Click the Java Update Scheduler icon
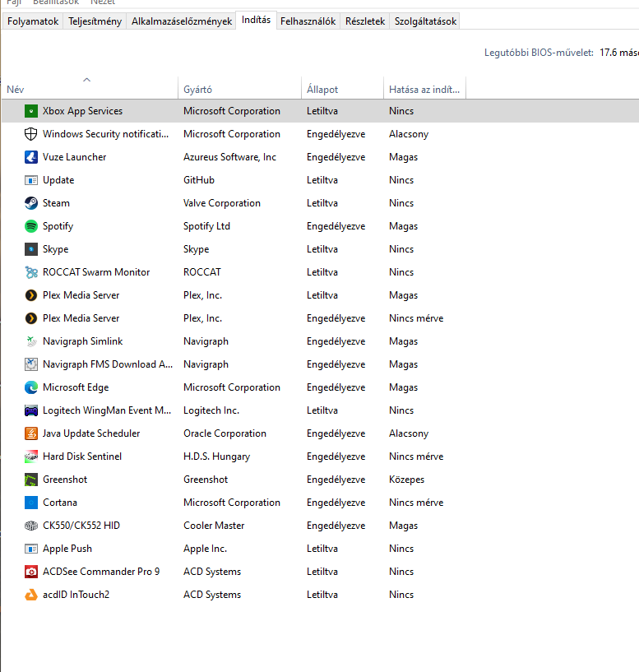The height and width of the screenshot is (672, 639). [x=31, y=433]
